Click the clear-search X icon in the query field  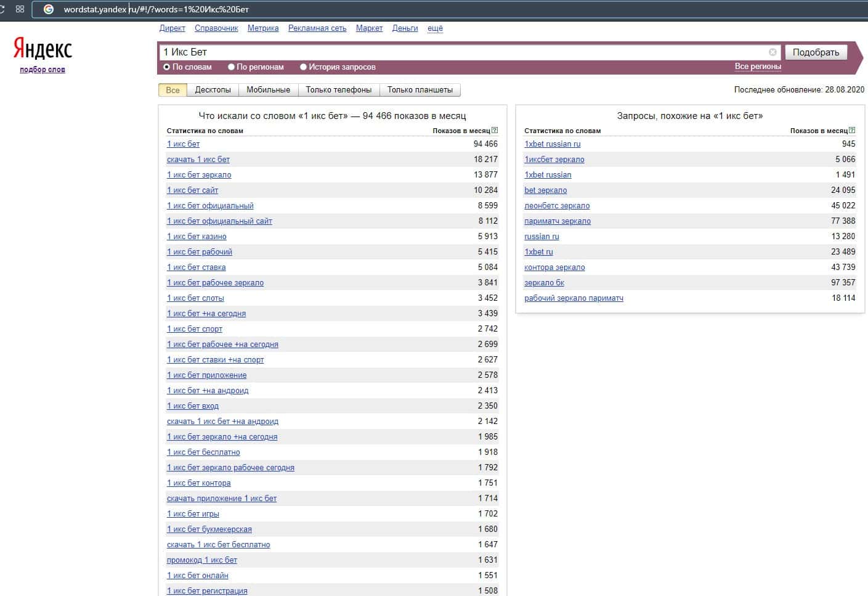click(773, 52)
